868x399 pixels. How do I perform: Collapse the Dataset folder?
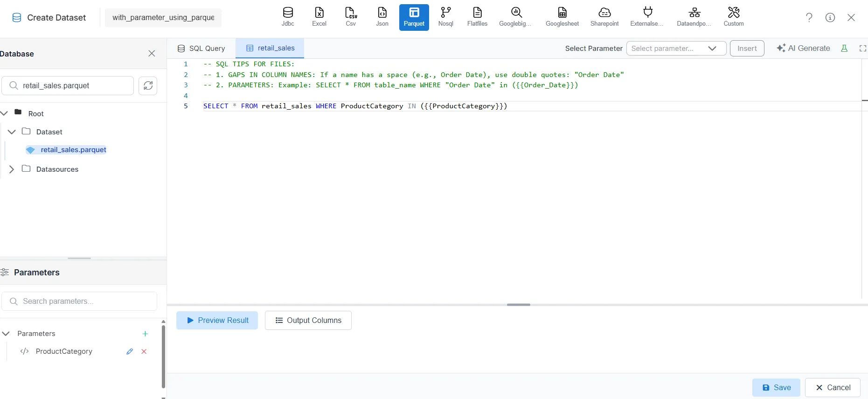click(12, 132)
